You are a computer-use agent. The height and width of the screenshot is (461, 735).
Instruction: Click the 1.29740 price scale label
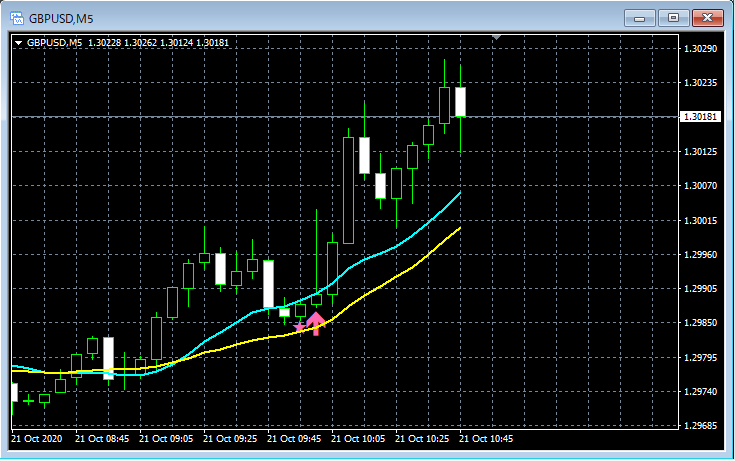click(700, 392)
